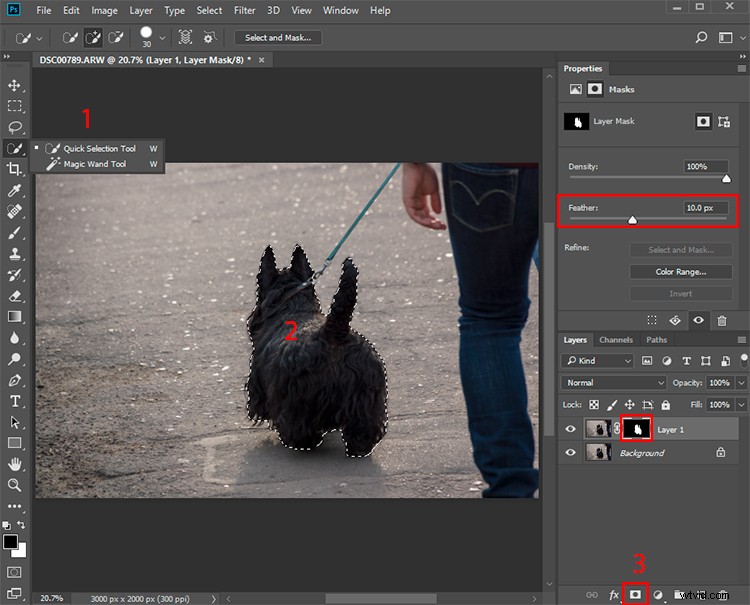Delete the mask using trash icon
This screenshot has width=750, height=605.
[x=722, y=320]
